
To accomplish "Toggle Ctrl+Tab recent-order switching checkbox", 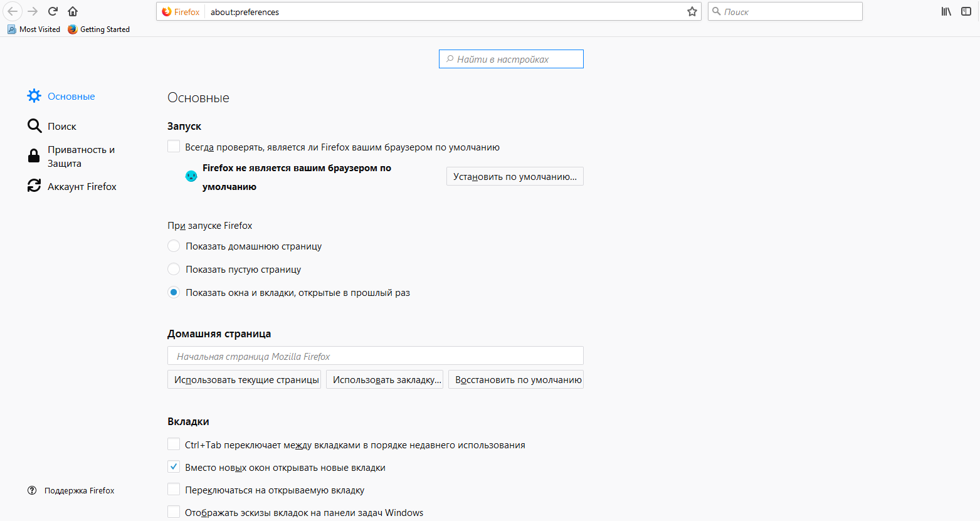I will 174,445.
